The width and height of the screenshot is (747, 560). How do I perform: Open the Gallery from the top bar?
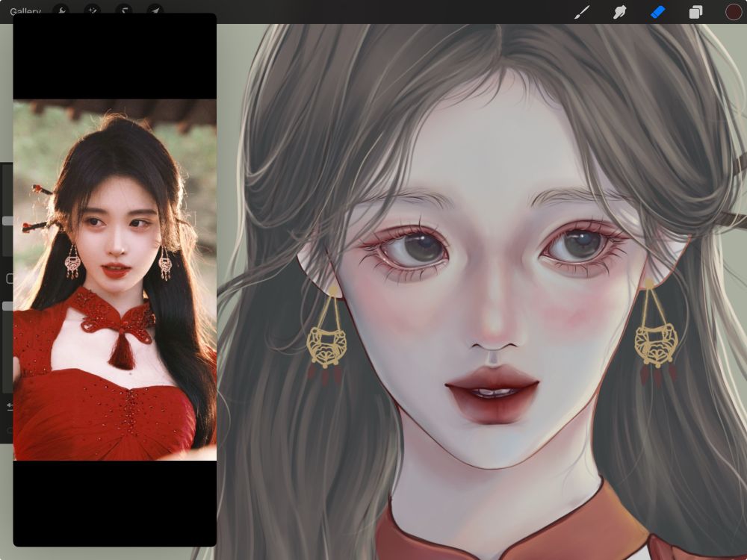[x=25, y=11]
